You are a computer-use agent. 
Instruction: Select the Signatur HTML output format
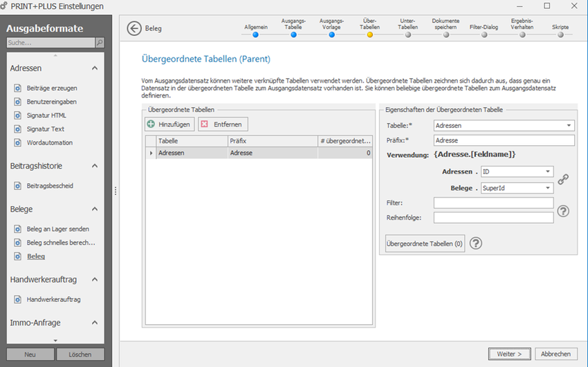tap(46, 115)
